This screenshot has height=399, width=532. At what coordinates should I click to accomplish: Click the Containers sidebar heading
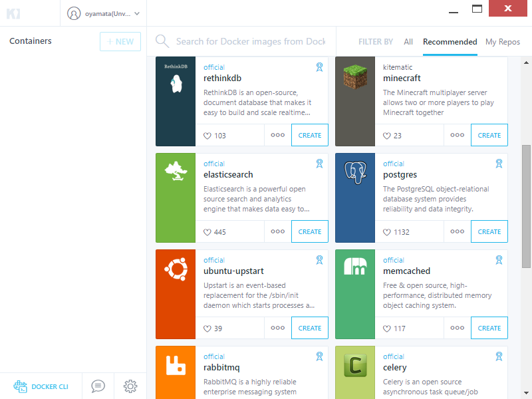click(31, 41)
